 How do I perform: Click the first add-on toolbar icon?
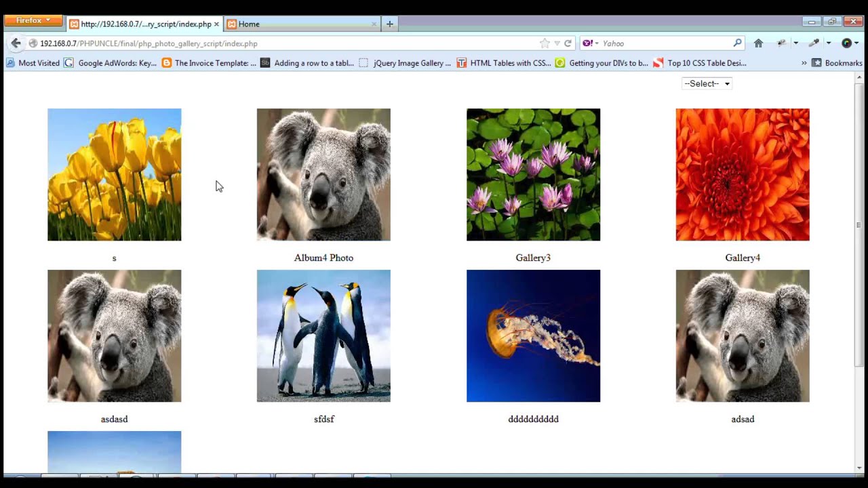pos(782,43)
